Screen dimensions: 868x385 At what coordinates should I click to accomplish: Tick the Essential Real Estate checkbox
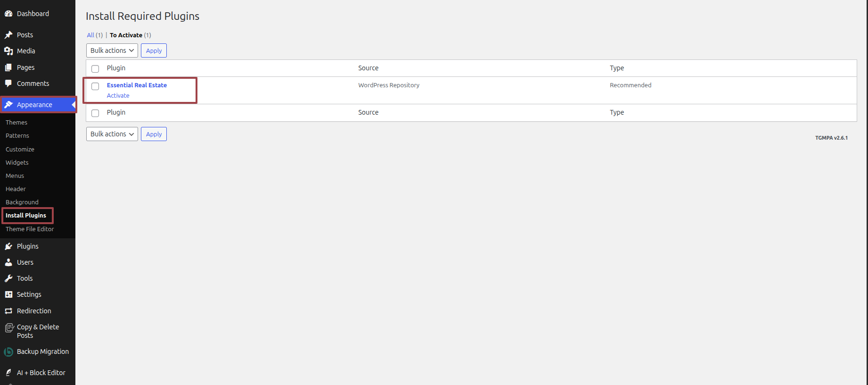[95, 86]
